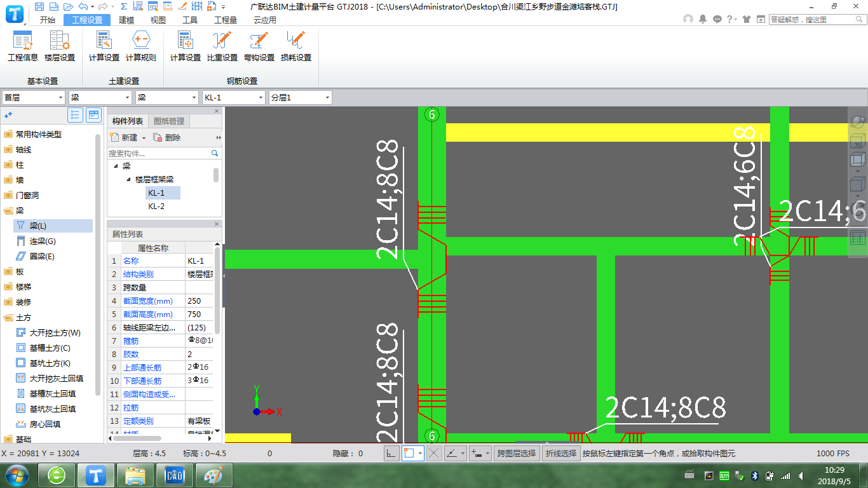This screenshot has width=868, height=488.
Task: Open 工程信息 project information
Action: click(x=23, y=46)
